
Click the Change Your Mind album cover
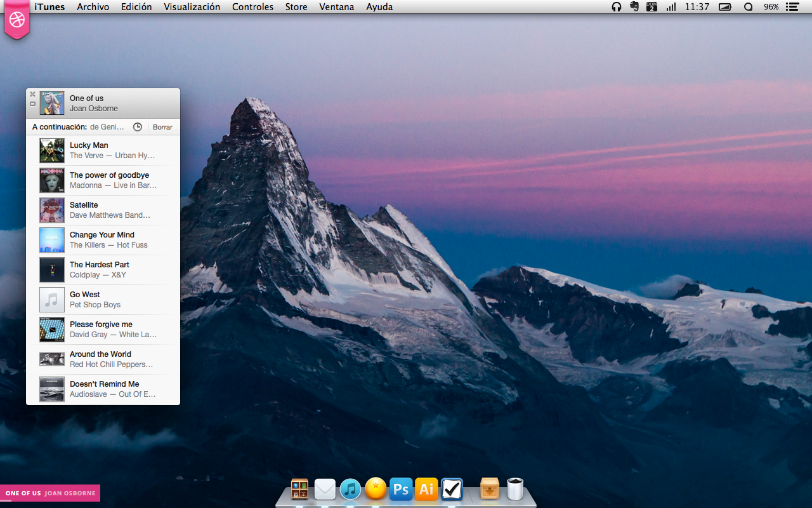pyautogui.click(x=52, y=240)
